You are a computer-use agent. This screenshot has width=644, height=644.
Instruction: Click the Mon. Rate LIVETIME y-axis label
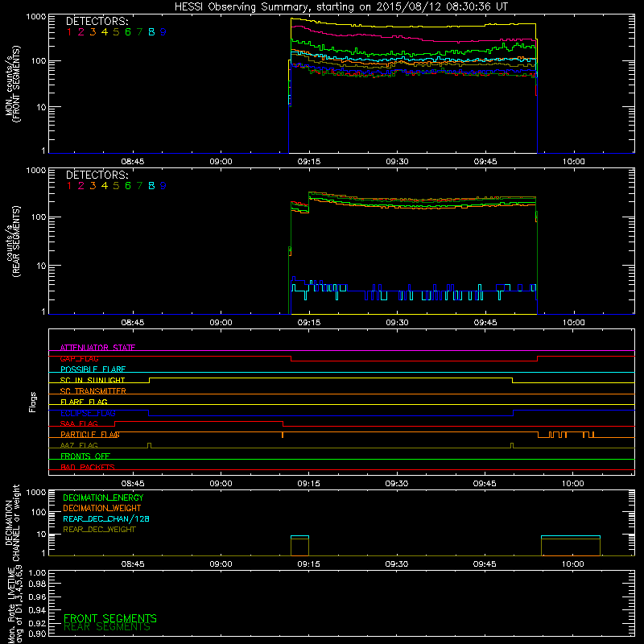[x=14, y=605]
